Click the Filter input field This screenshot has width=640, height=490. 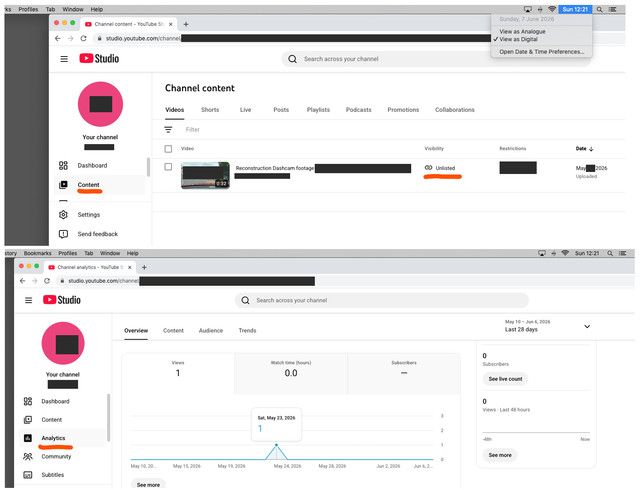pos(193,130)
